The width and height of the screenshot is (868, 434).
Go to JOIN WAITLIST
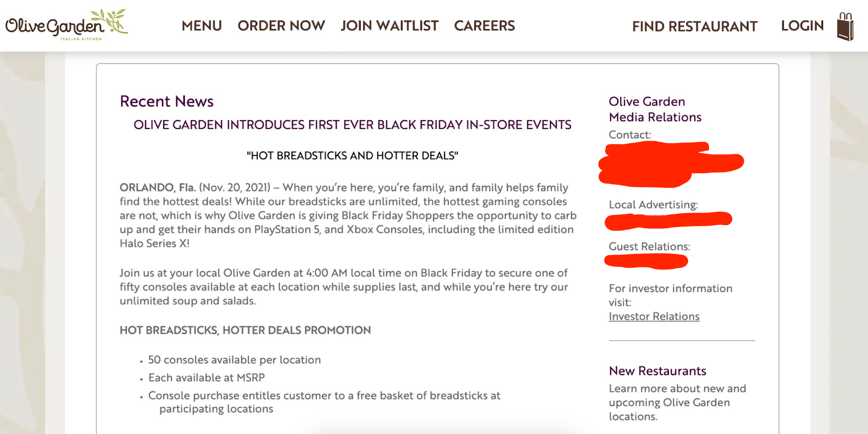(389, 26)
